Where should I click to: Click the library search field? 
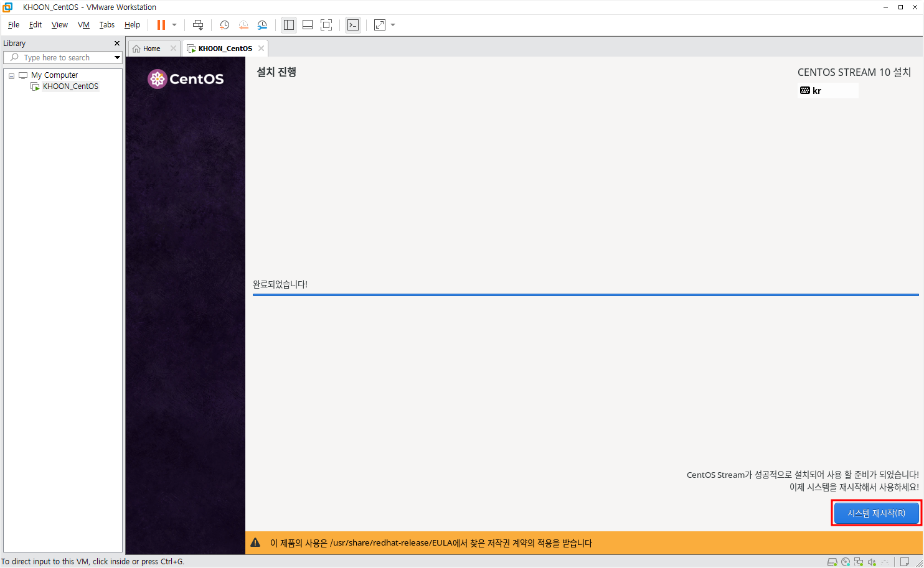coord(62,57)
